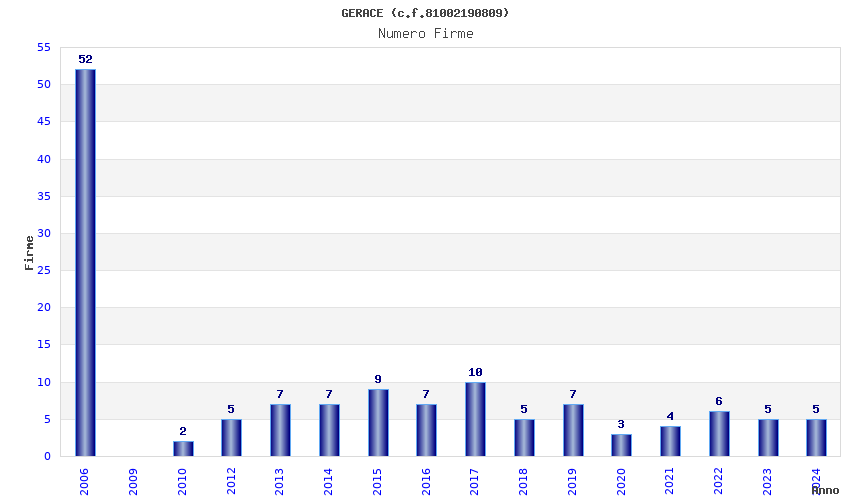Click the 'Anno' x-axis label
850x500 pixels.
825,490
